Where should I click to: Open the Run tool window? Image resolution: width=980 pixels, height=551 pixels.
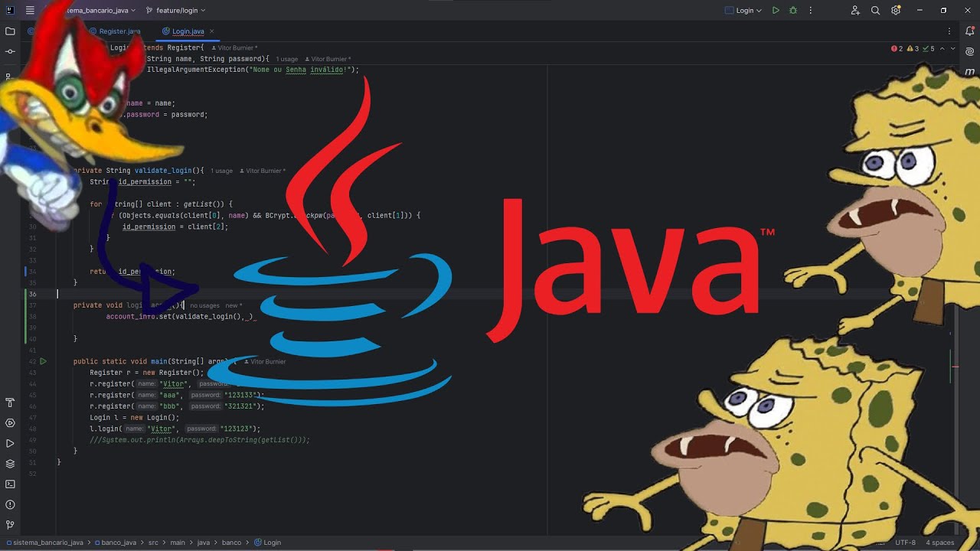10,443
